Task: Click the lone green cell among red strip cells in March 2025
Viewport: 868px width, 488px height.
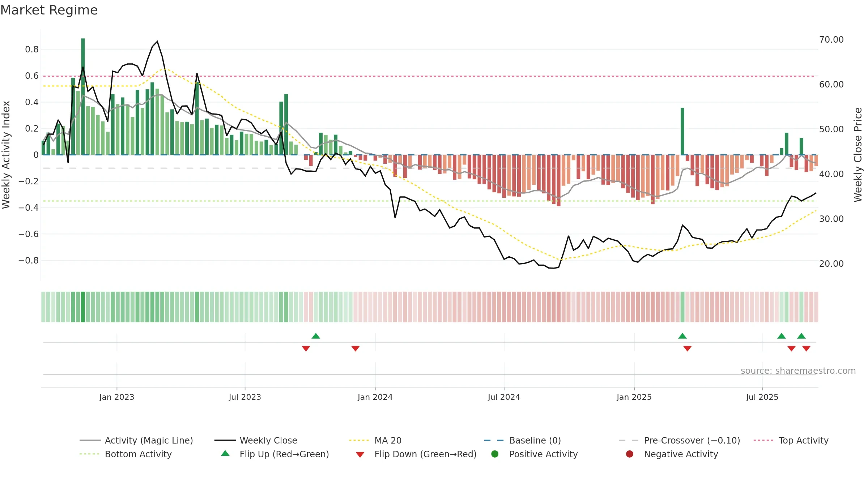Action: click(x=682, y=307)
